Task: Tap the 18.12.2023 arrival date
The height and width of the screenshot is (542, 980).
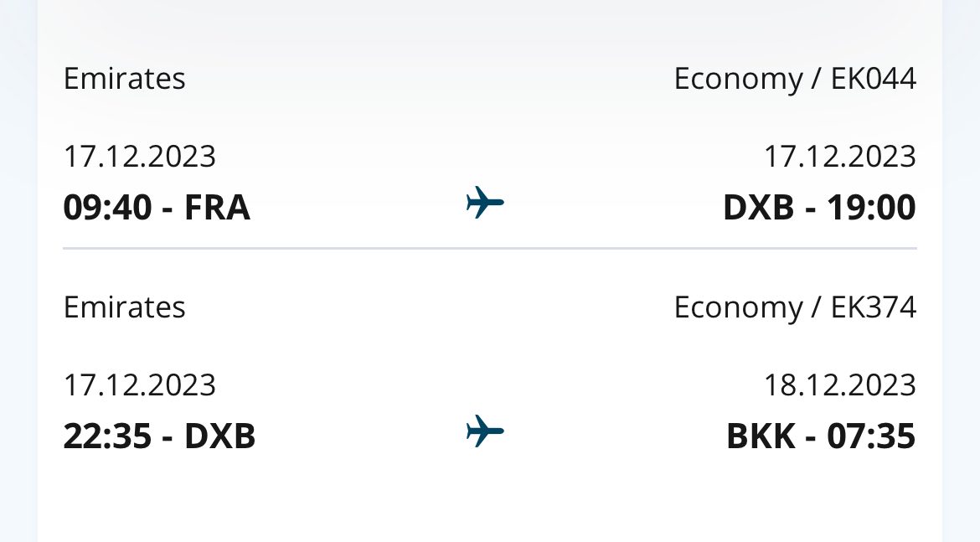Action: pos(839,385)
